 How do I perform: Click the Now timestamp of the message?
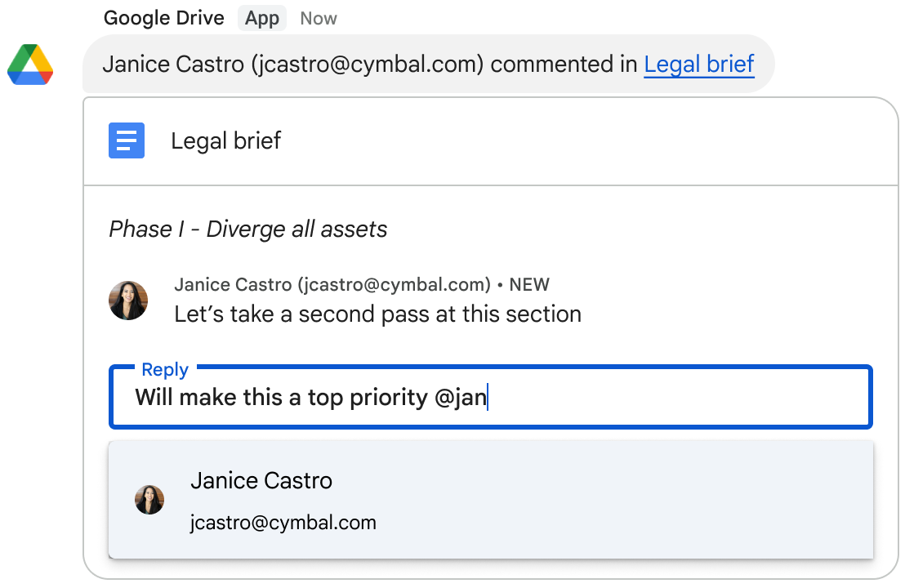(x=319, y=18)
